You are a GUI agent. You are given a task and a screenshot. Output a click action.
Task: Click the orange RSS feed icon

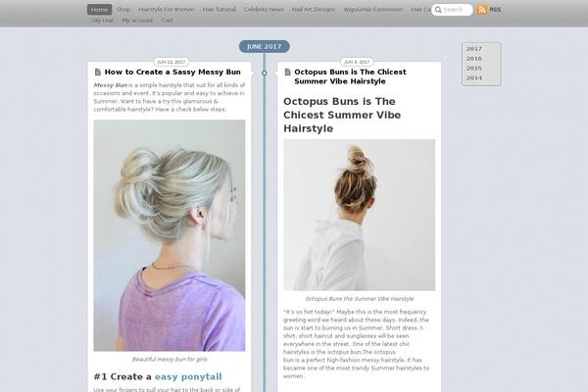(x=482, y=10)
